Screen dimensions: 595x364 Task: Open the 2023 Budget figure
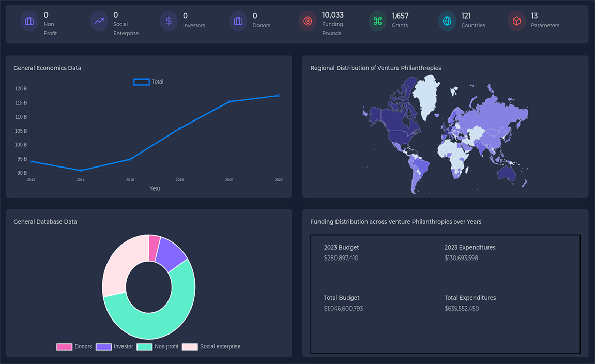click(x=341, y=258)
